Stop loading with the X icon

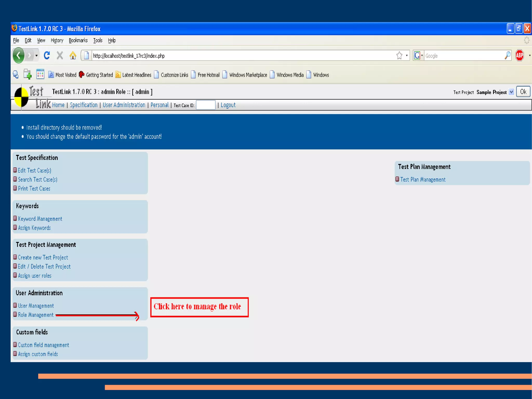[x=60, y=55]
